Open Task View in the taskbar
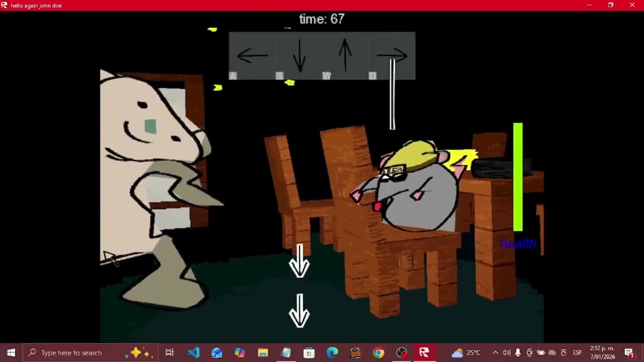 (x=170, y=352)
